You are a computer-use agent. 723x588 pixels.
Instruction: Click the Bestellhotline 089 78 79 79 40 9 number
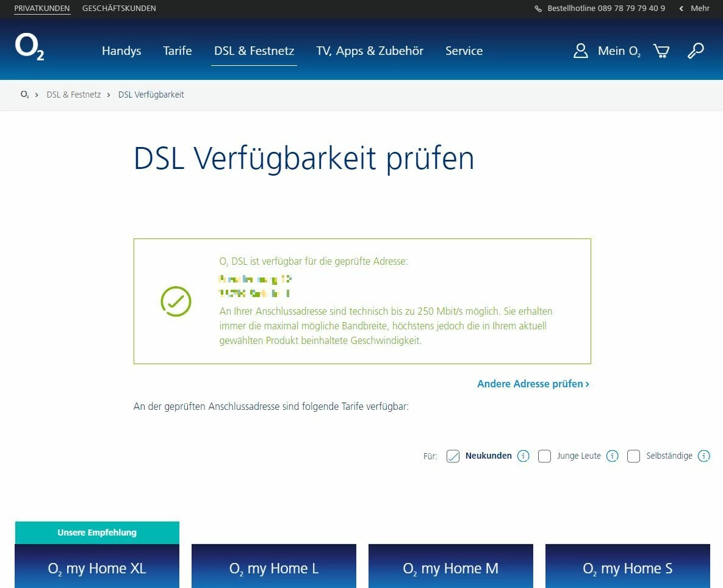(606, 9)
